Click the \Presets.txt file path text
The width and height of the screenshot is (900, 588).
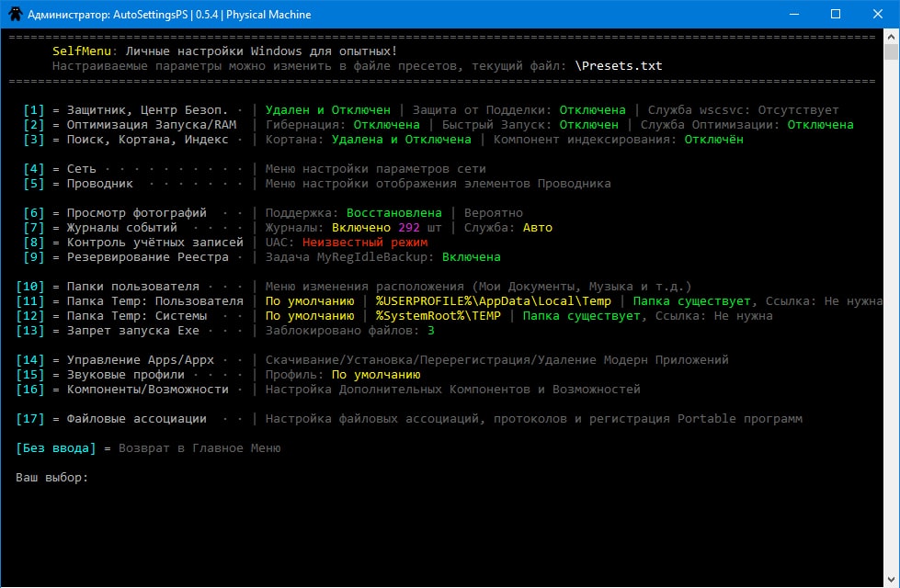(618, 66)
